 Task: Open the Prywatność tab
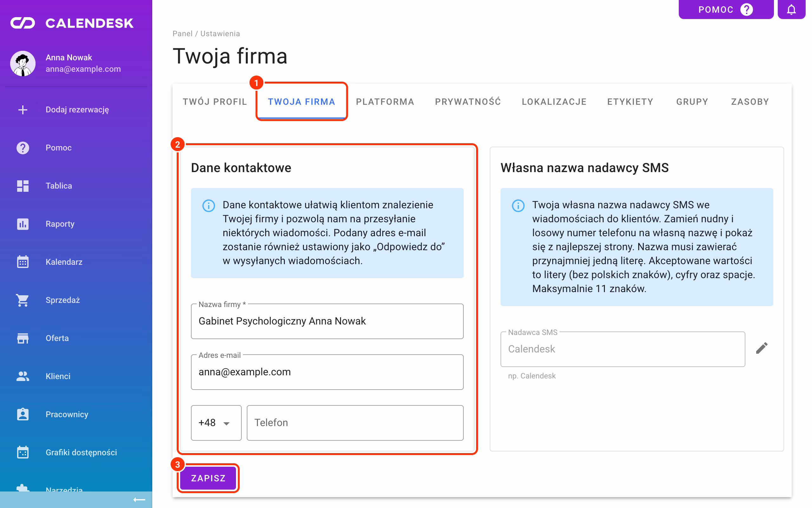pos(468,102)
